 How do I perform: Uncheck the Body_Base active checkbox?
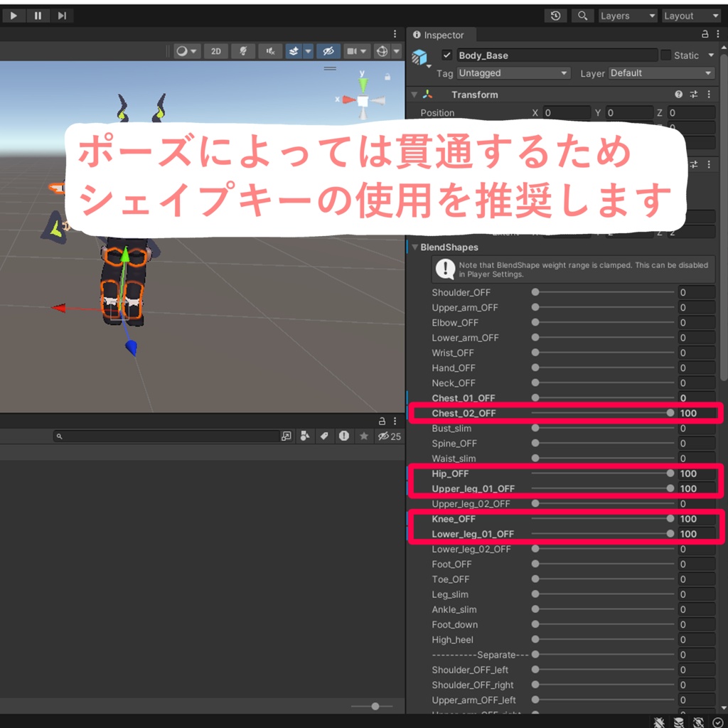[x=446, y=55]
